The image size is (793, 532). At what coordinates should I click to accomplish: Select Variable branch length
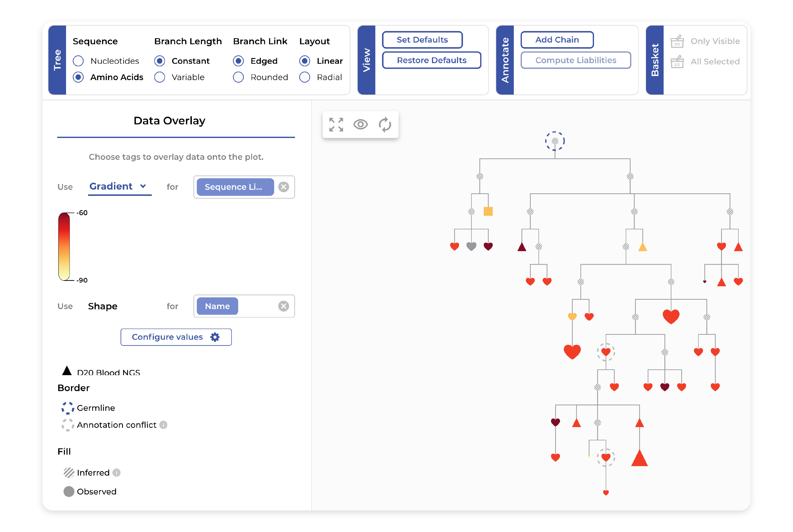[159, 77]
